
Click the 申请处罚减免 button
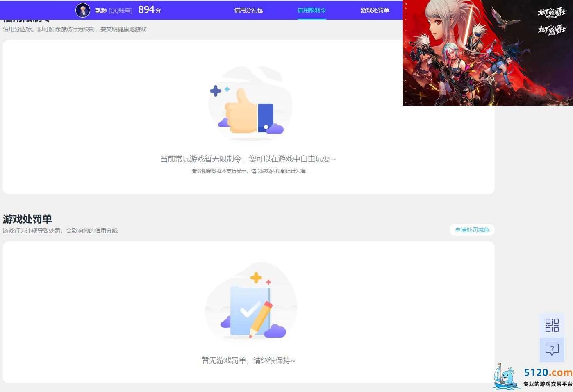[x=472, y=230]
